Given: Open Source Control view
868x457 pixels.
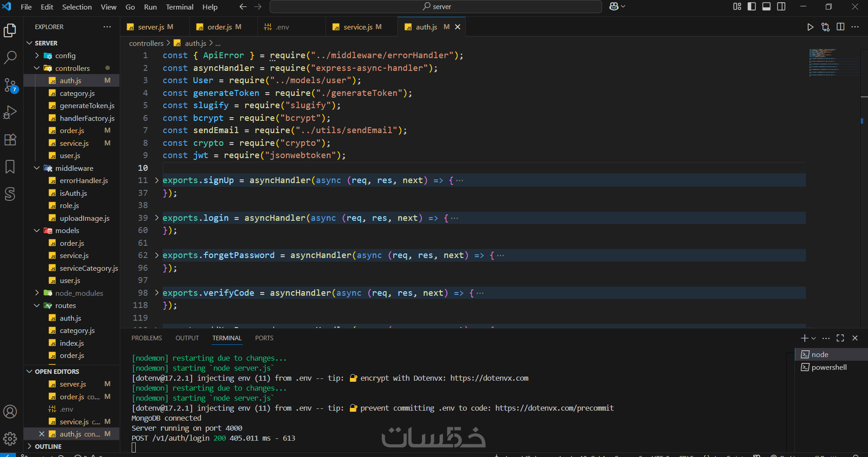Looking at the screenshot, I should click(10, 85).
